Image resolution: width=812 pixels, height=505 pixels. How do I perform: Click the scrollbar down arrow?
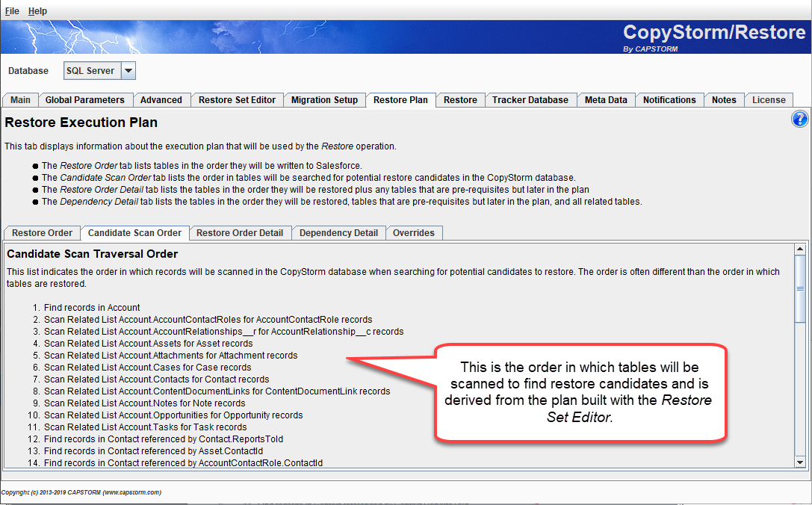tap(800, 462)
